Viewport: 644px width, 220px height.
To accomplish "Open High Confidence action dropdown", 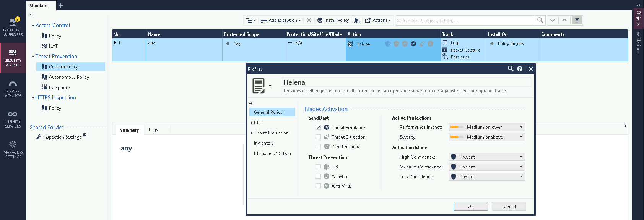I will 486,157.
